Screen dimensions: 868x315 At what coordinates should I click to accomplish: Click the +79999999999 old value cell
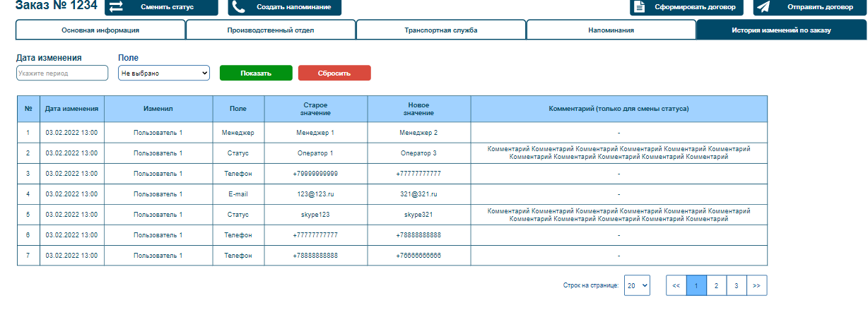coord(316,174)
